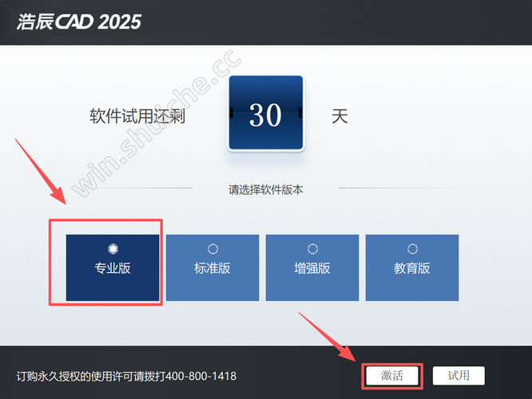The height and width of the screenshot is (399, 532).
Task: Click the 请选择软件版本 heading
Action: click(x=266, y=189)
